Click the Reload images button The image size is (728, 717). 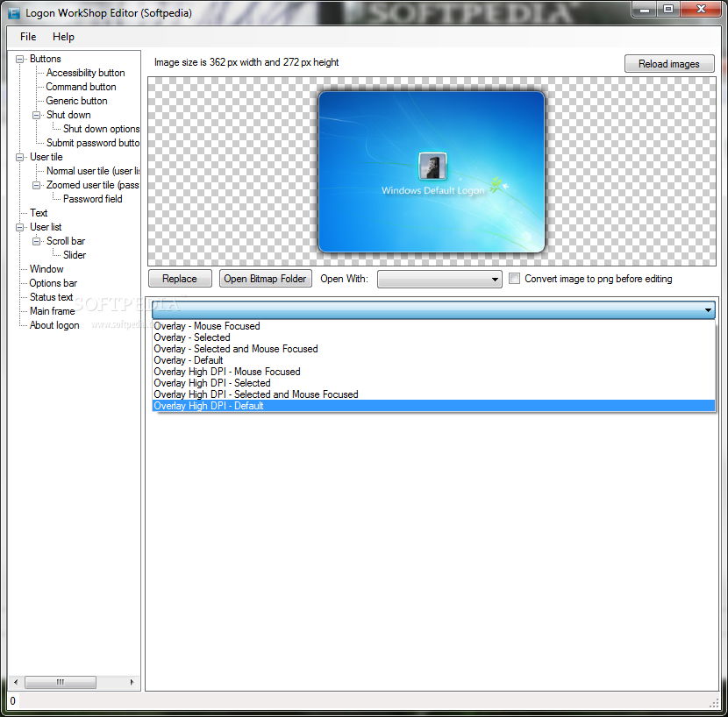tap(669, 64)
